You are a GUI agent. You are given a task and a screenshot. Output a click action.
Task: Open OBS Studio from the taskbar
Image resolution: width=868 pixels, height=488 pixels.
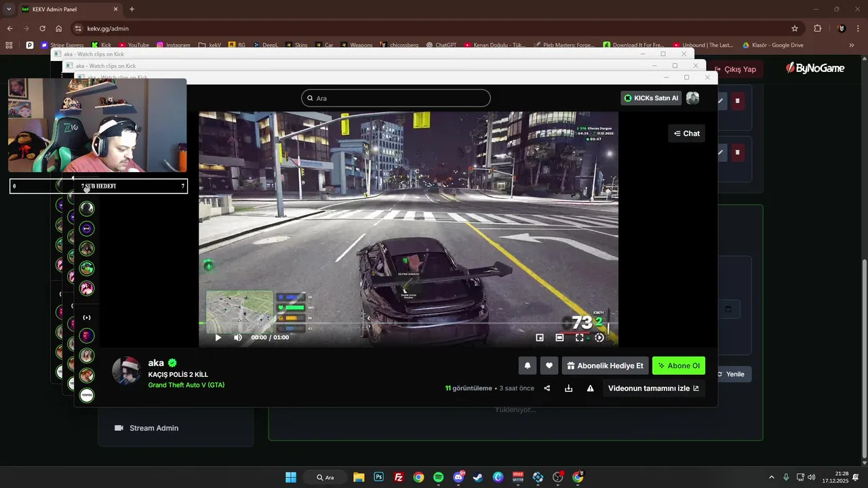click(x=558, y=477)
